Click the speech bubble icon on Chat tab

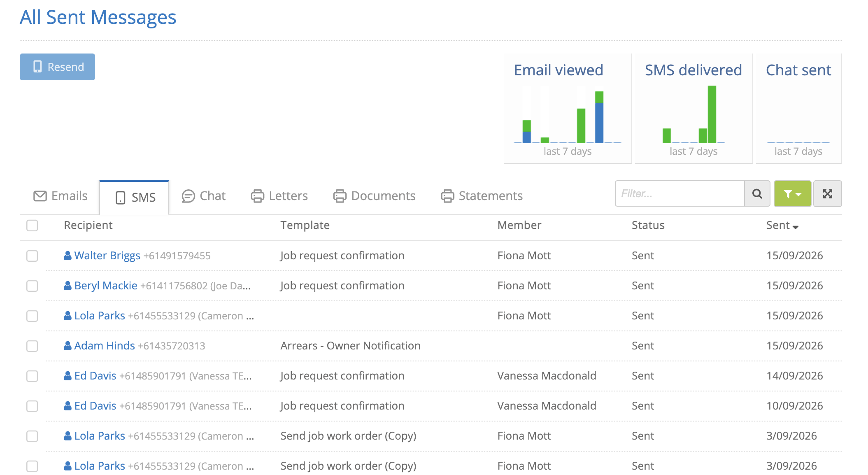pos(188,196)
